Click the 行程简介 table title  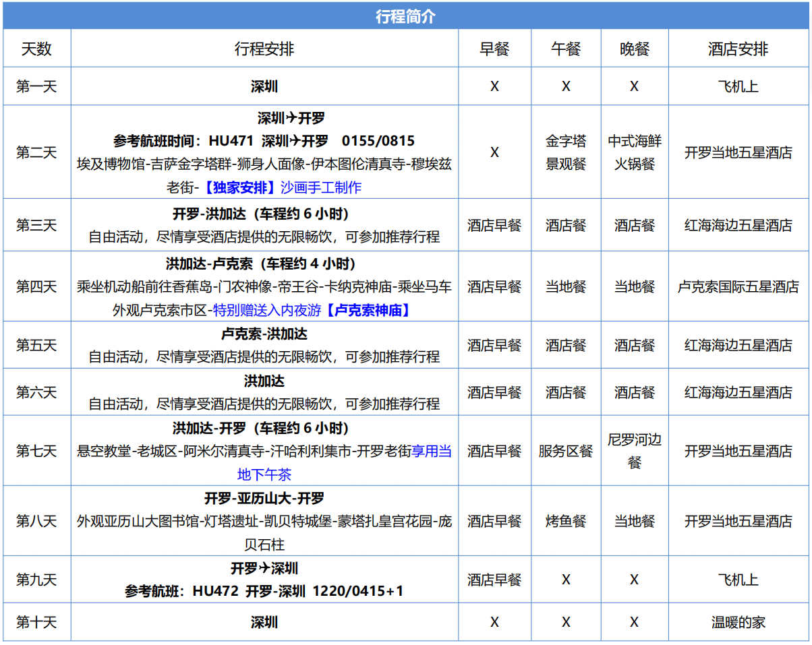point(405,17)
